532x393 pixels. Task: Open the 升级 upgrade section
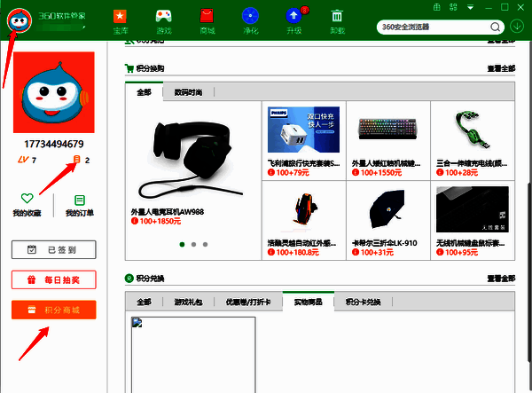pyautogui.click(x=294, y=21)
